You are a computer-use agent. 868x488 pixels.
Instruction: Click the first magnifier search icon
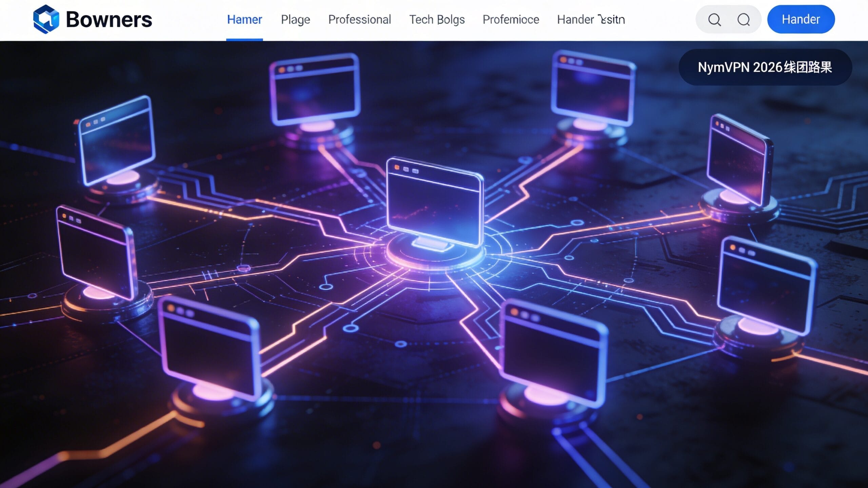pyautogui.click(x=714, y=20)
